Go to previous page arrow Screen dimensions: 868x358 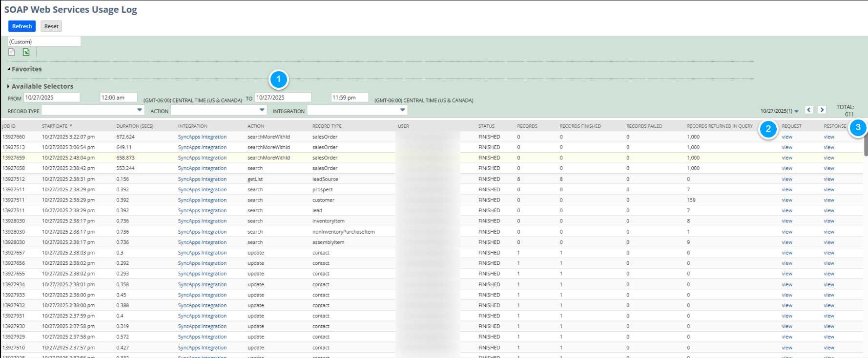(809, 110)
